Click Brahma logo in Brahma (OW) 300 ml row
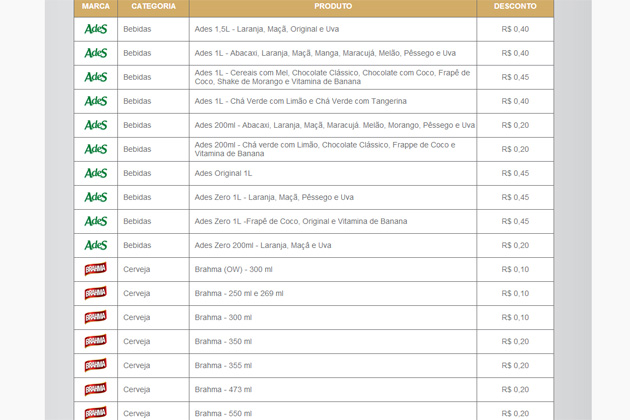Image resolution: width=630 pixels, height=420 pixels. [x=96, y=269]
